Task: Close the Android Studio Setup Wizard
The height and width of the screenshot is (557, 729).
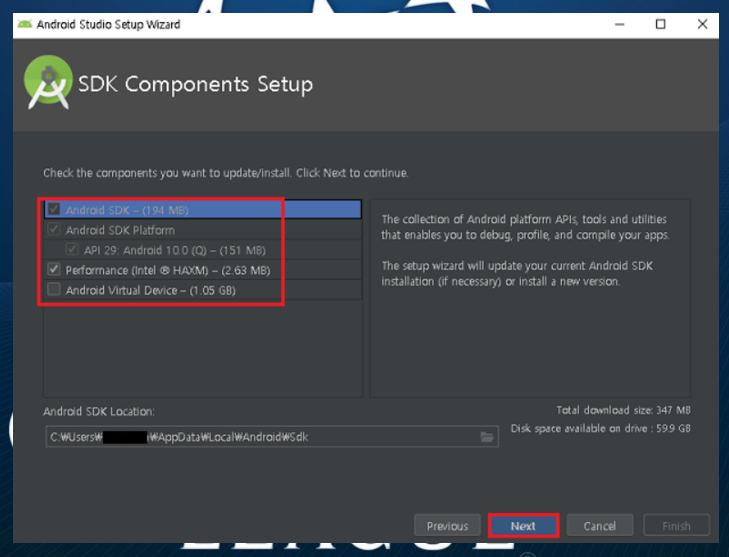Action: (x=702, y=24)
